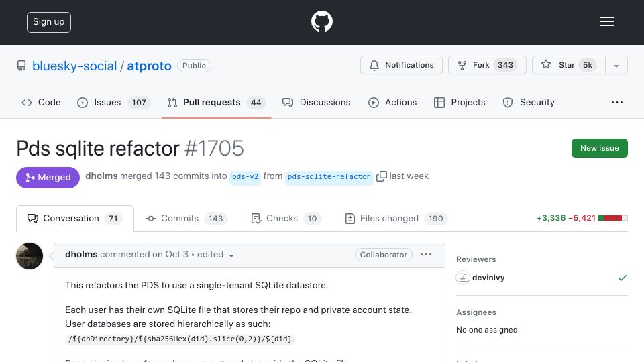Click the New issue button
Screen dimensions: 644x362
tap(599, 148)
